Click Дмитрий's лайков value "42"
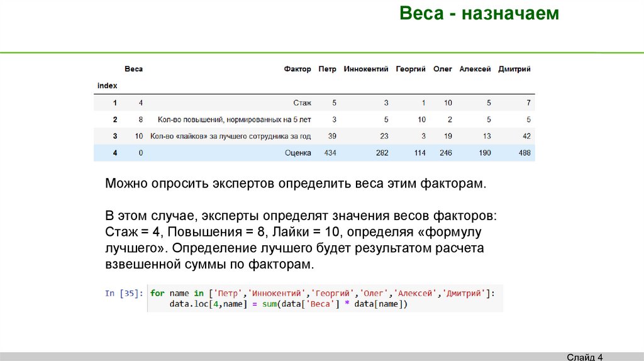The height and width of the screenshot is (361, 644). click(x=526, y=136)
